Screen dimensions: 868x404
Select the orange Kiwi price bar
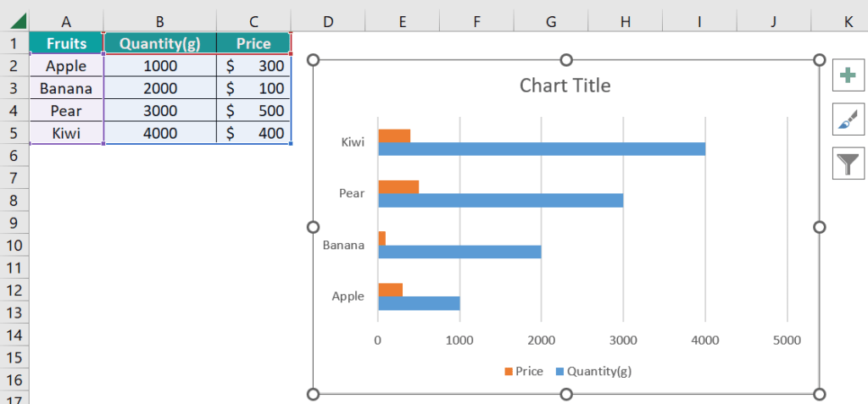[394, 136]
